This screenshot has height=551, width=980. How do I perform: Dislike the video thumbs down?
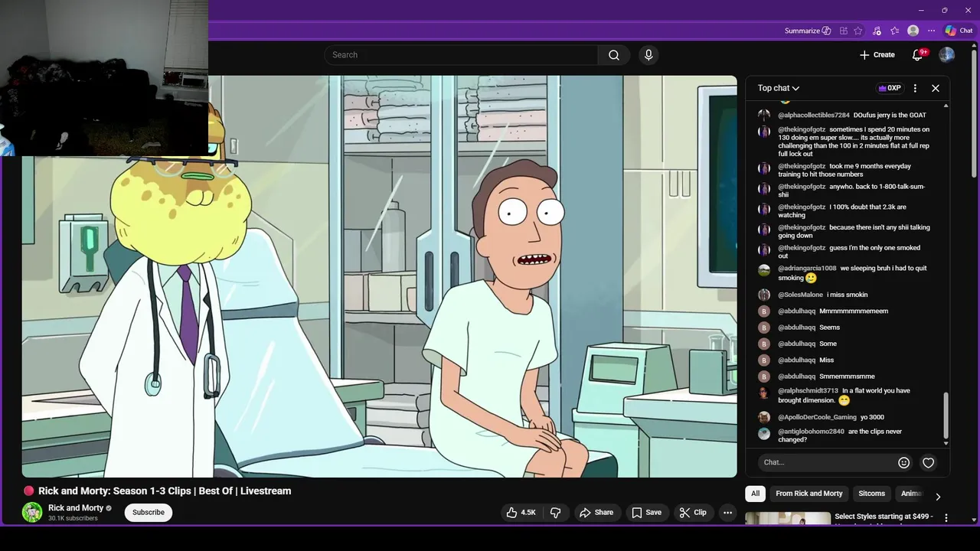(x=556, y=513)
